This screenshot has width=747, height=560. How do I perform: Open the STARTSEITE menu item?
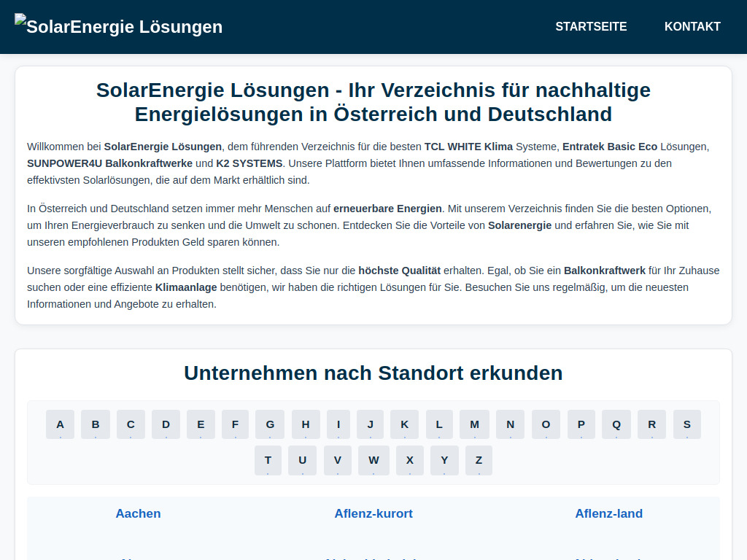point(591,26)
